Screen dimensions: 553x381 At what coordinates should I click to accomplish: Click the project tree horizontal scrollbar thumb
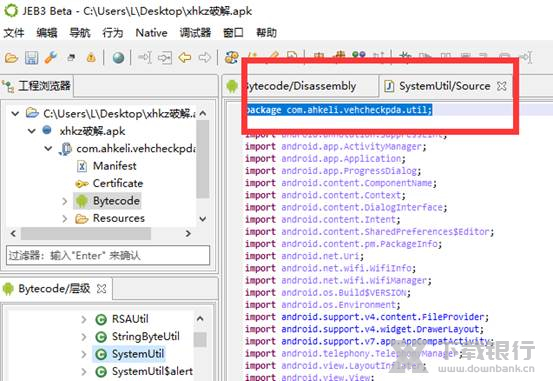point(86,234)
